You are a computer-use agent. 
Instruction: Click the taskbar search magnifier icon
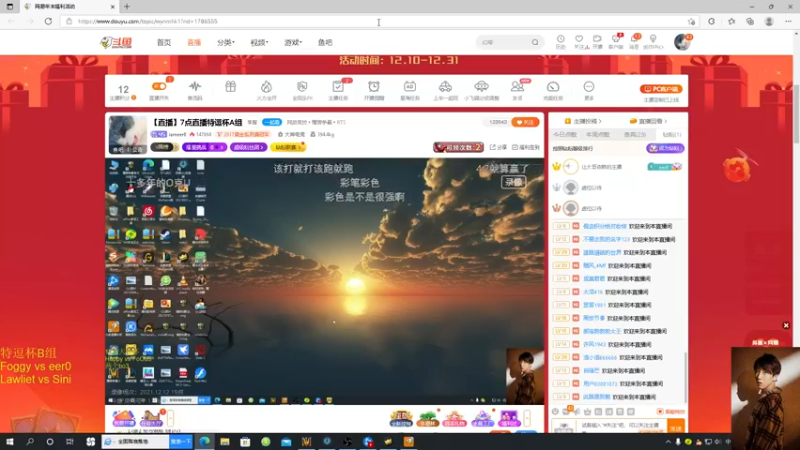[x=30, y=442]
